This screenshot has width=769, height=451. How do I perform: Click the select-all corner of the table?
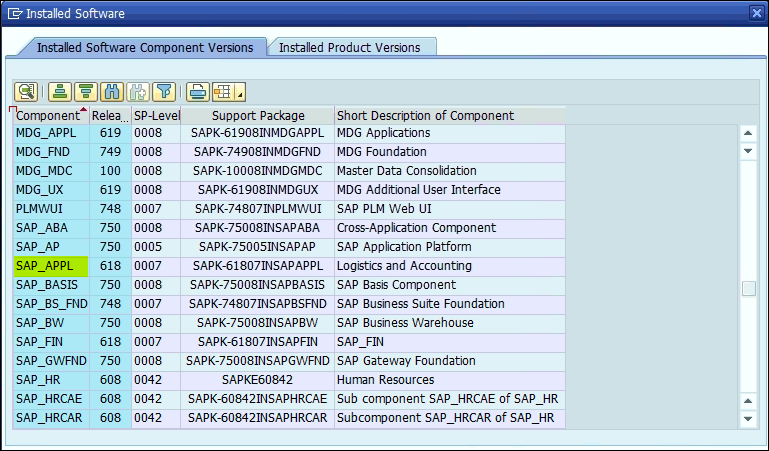coord(12,110)
